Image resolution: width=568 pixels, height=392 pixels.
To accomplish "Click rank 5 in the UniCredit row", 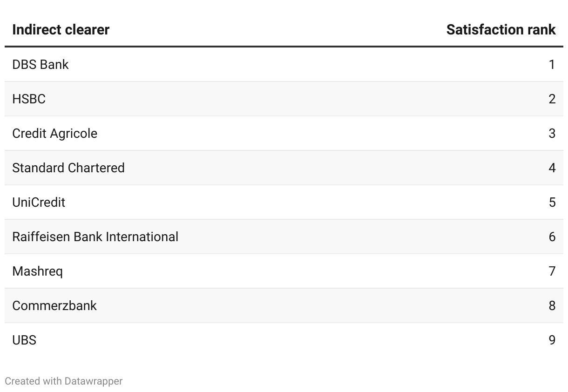I will click(552, 202).
